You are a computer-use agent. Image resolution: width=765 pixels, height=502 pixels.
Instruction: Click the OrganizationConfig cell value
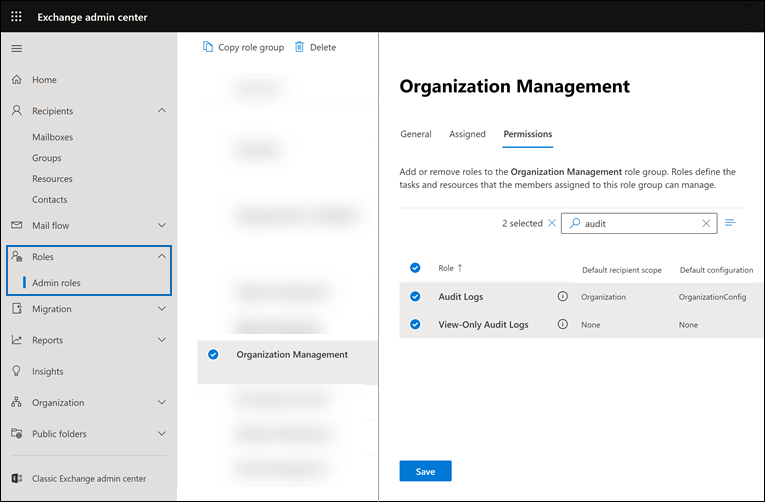click(712, 297)
